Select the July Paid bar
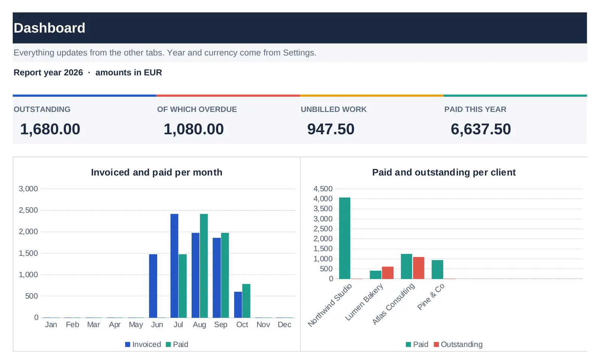This screenshot has height=364, width=600. 183,286
